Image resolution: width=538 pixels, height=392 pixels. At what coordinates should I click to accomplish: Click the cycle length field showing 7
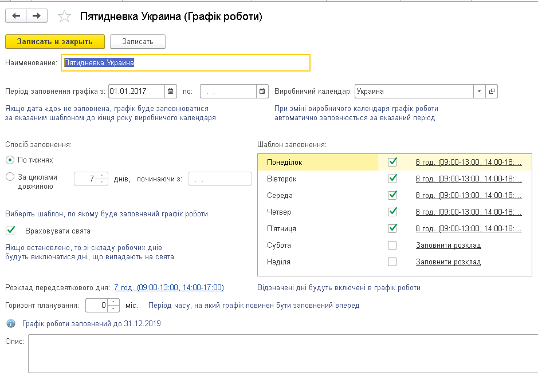85,179
